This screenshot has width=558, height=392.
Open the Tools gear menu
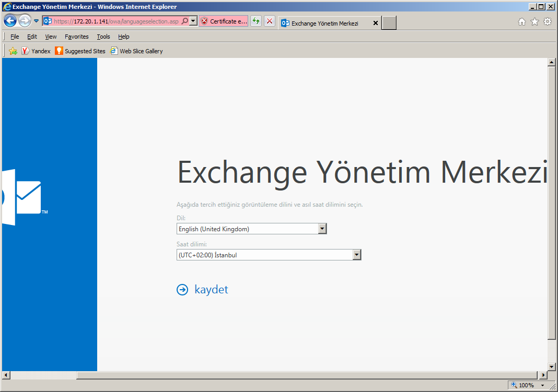tap(548, 22)
